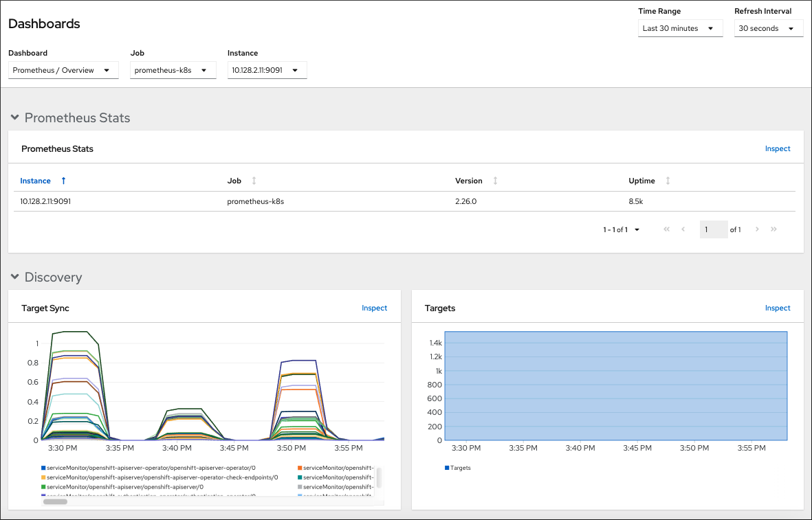Viewport: 812px width, 520px height.
Task: Go to first page of table
Action: click(x=666, y=229)
